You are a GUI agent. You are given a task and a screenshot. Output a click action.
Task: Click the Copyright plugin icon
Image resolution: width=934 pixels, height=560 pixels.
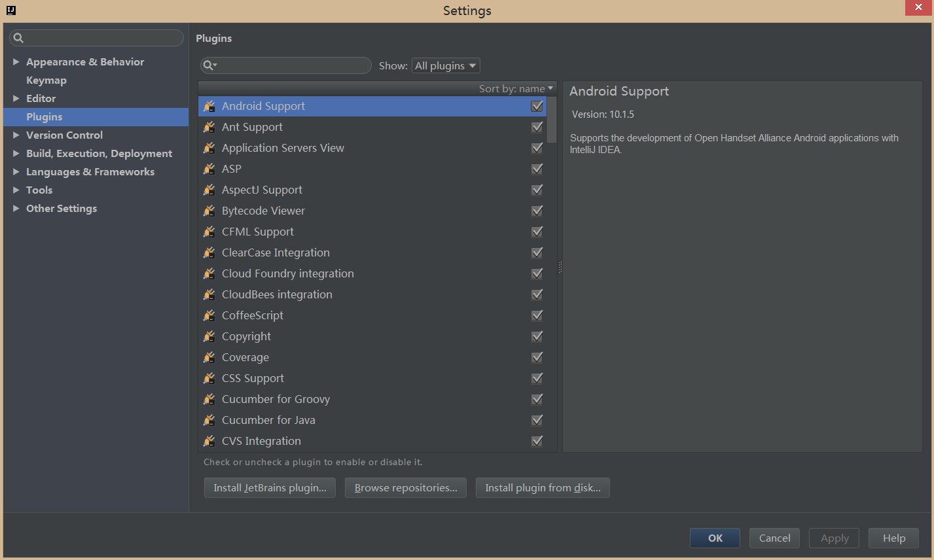pyautogui.click(x=209, y=336)
